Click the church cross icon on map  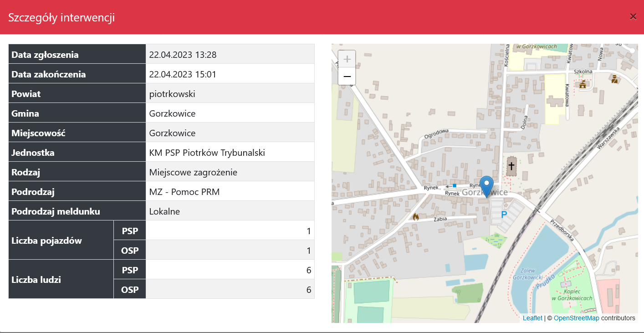tap(511, 166)
